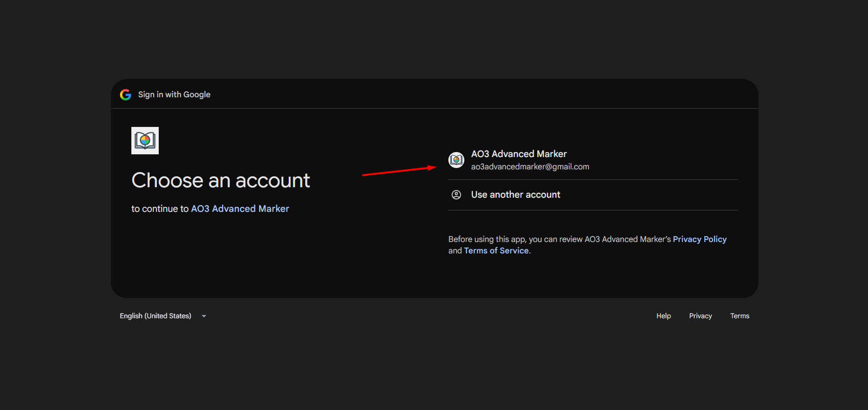Expand the English (United States) language dropdown
868x410 pixels.
click(163, 316)
